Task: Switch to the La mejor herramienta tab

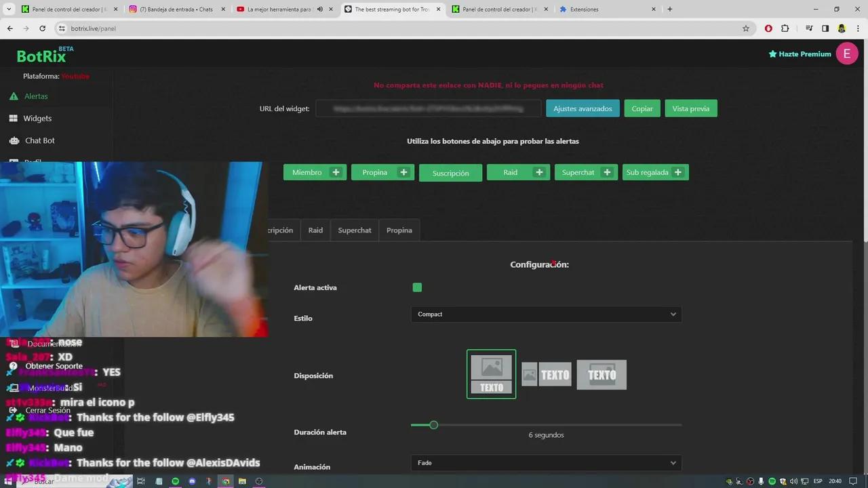Action: click(x=283, y=9)
